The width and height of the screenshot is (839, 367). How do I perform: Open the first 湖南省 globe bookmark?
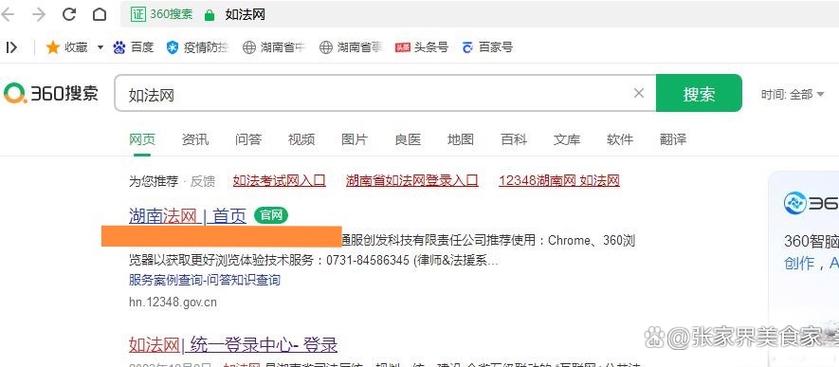[273, 47]
